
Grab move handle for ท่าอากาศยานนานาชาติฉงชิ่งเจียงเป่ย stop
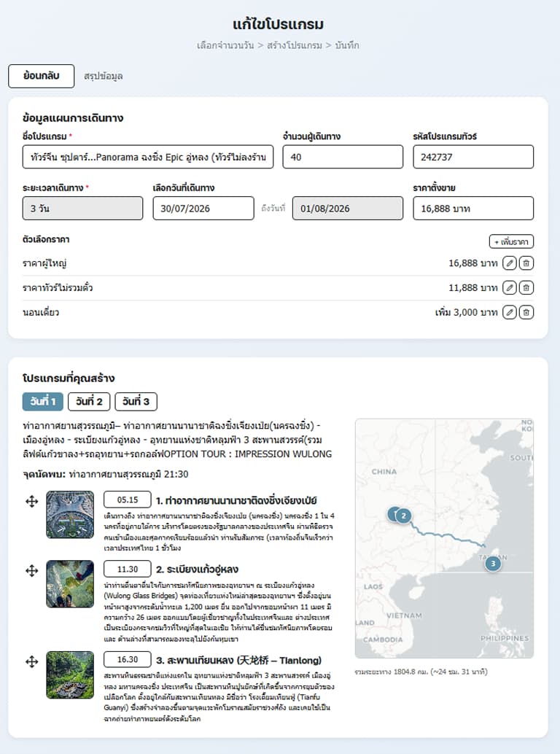coord(32,502)
